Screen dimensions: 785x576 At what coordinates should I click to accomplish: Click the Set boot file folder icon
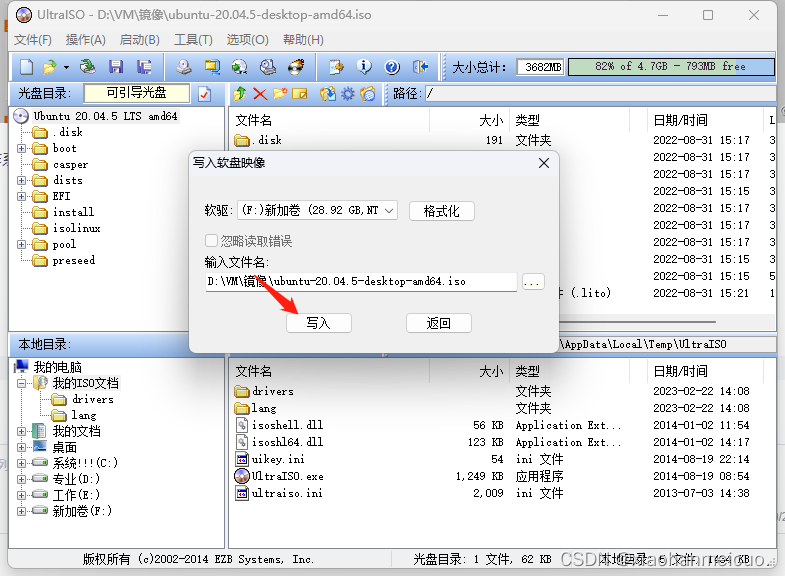click(x=367, y=93)
